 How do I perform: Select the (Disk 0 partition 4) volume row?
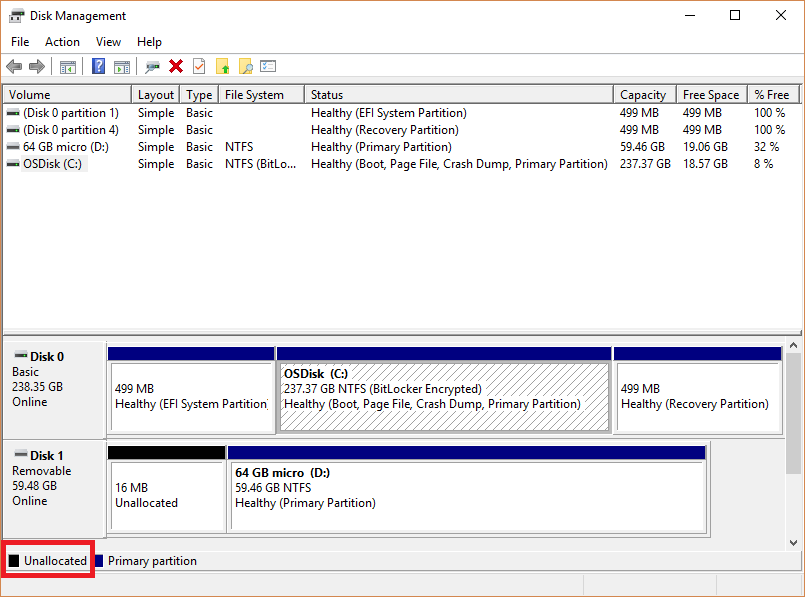[x=402, y=130]
